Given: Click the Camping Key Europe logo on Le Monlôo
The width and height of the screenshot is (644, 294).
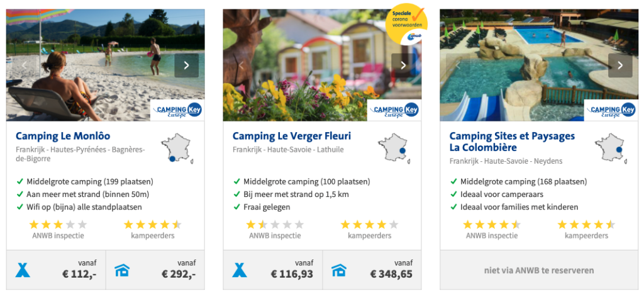Looking at the screenshot, I should (x=177, y=110).
